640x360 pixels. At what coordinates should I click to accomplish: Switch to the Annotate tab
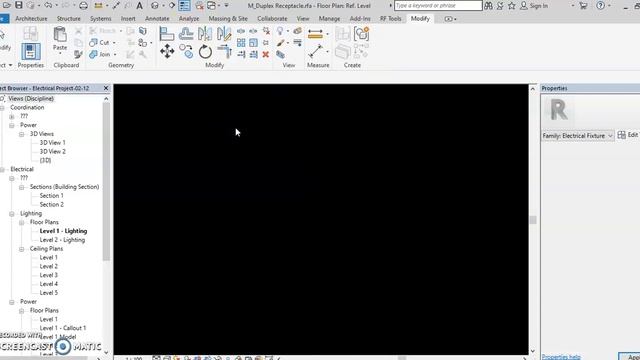pyautogui.click(x=157, y=19)
